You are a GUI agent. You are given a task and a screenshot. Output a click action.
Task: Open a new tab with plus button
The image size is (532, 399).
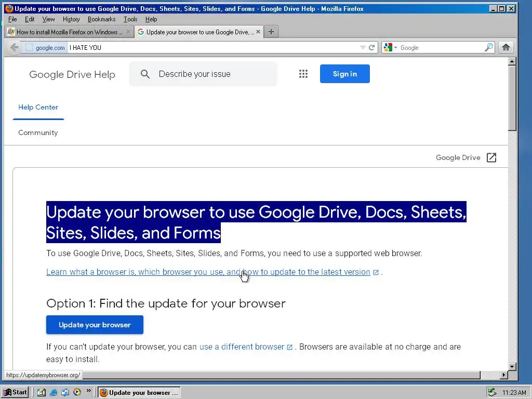(x=271, y=32)
